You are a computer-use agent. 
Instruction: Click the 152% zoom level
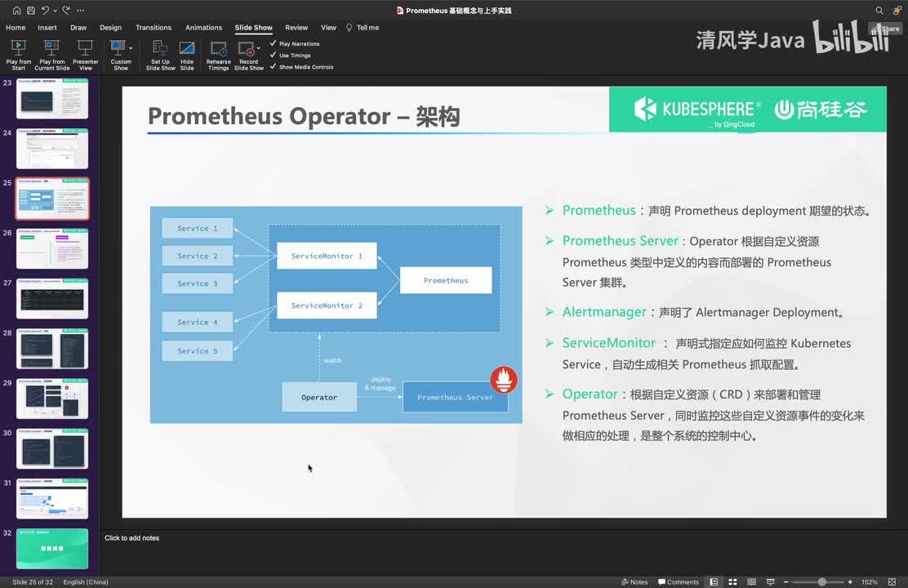pyautogui.click(x=869, y=582)
